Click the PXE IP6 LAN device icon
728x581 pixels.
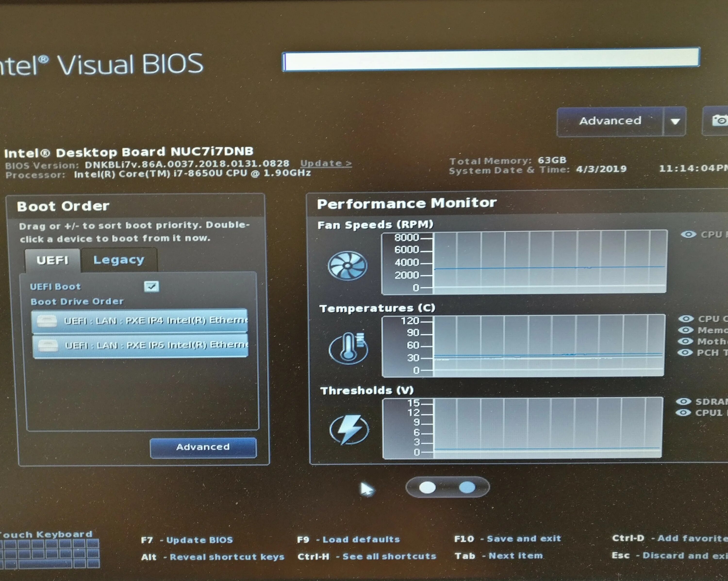coord(48,346)
